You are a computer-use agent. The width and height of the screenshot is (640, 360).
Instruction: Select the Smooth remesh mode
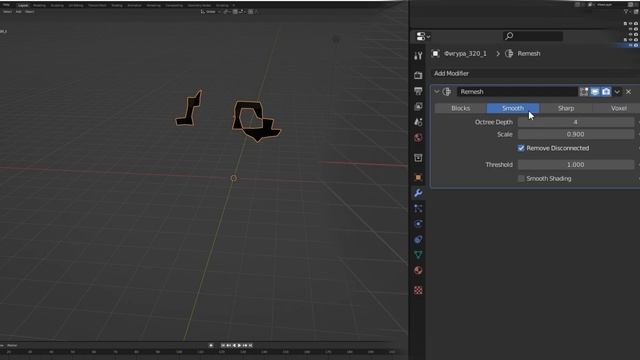coord(513,108)
